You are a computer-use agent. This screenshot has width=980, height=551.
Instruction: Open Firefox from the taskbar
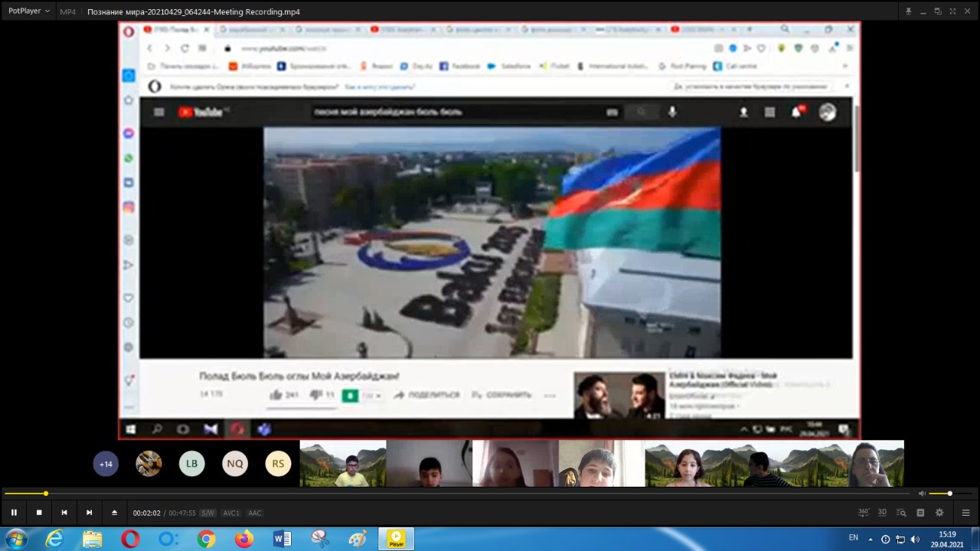(x=244, y=540)
